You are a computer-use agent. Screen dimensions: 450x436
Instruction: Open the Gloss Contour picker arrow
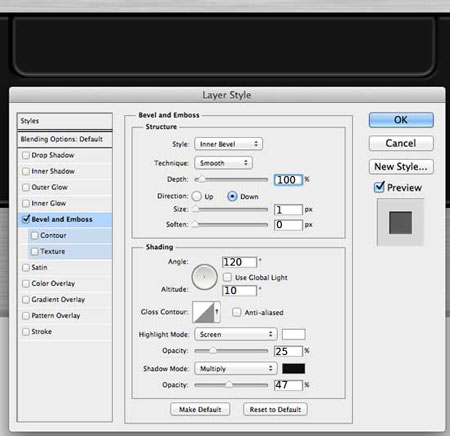(217, 312)
